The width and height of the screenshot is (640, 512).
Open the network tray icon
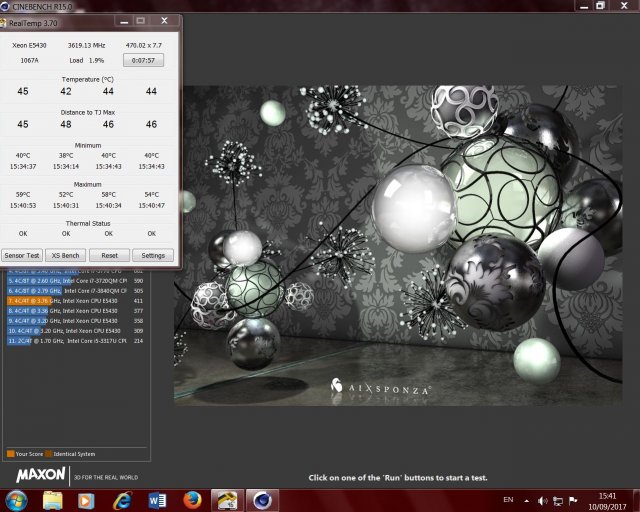558,499
